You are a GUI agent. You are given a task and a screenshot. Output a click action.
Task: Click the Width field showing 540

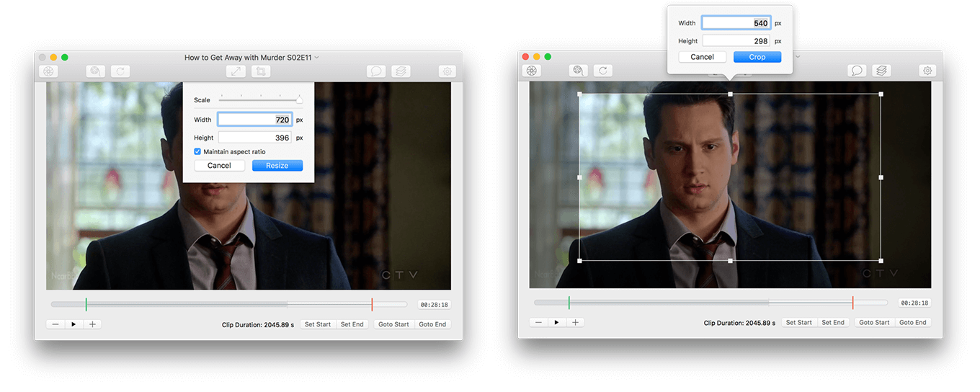pyautogui.click(x=736, y=23)
